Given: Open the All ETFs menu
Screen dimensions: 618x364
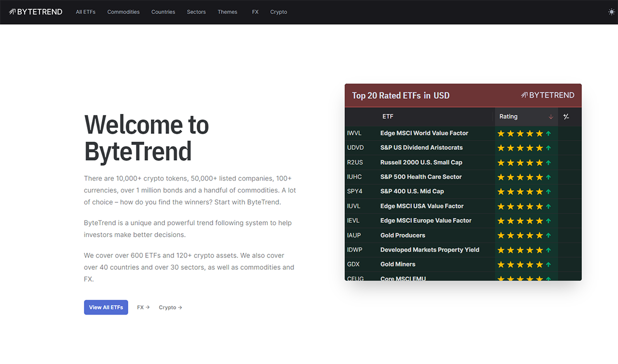Looking at the screenshot, I should coord(85,12).
